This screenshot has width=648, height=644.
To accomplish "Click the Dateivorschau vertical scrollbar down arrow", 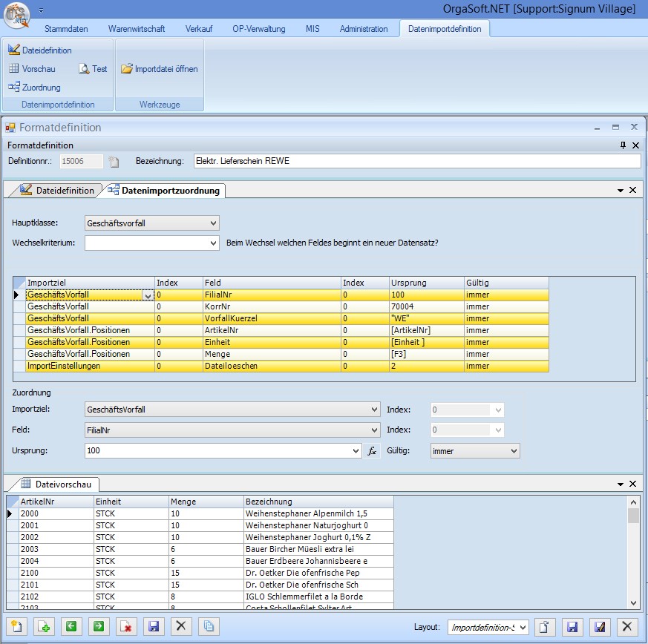I will (x=633, y=602).
